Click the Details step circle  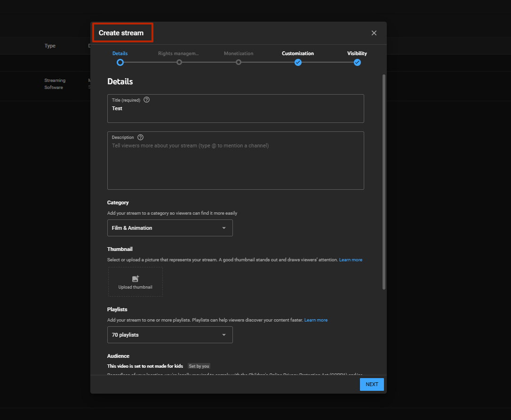pyautogui.click(x=120, y=62)
